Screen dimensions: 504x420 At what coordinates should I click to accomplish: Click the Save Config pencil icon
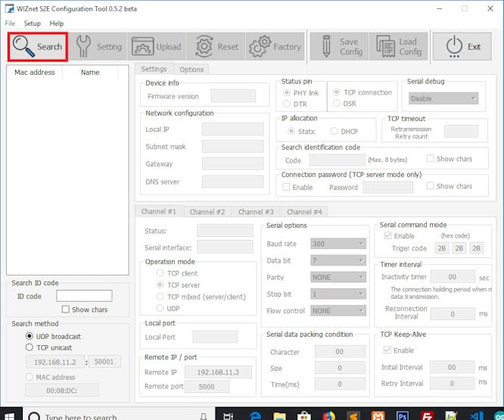point(340,47)
